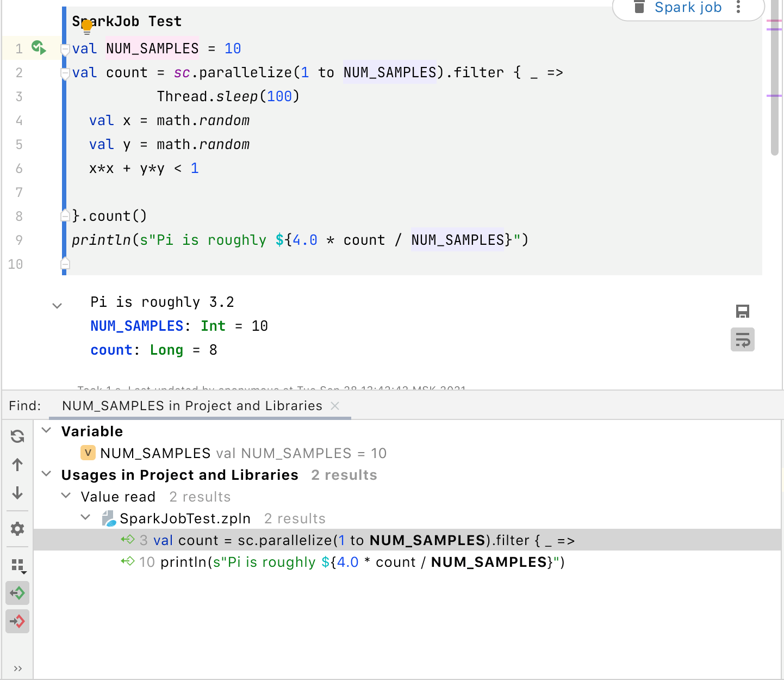Screen dimensions: 784x680
Task: Click the yellow lightbulb intention icon
Action: [86, 26]
